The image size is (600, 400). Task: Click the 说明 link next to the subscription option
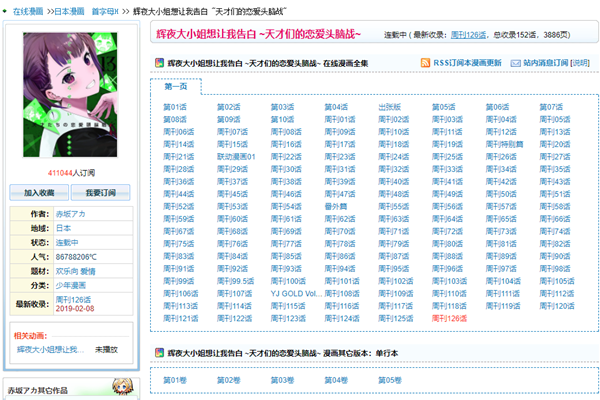pos(583,62)
